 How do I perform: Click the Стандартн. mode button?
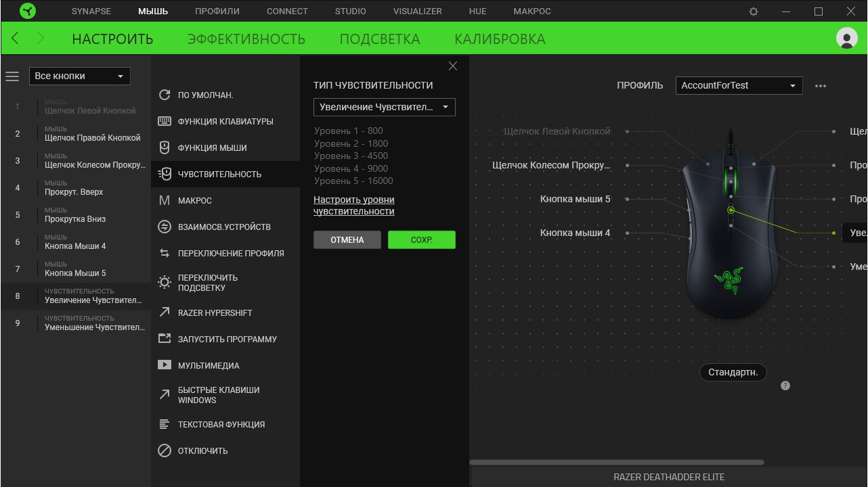[x=733, y=373]
